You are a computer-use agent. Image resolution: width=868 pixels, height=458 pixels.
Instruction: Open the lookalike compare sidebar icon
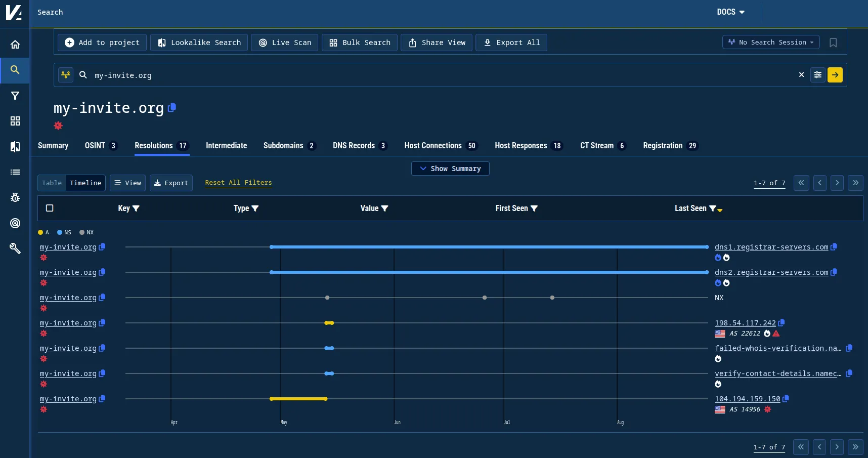click(15, 147)
